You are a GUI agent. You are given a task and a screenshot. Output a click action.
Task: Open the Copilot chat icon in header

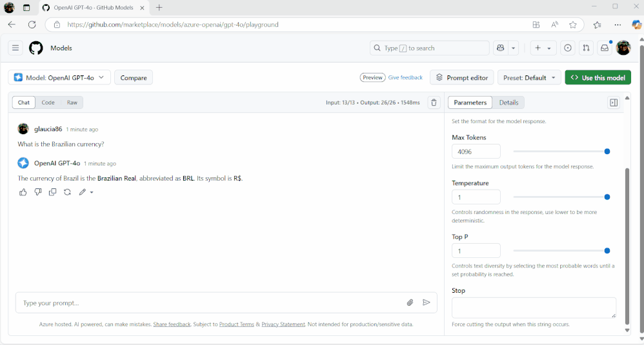pos(500,48)
